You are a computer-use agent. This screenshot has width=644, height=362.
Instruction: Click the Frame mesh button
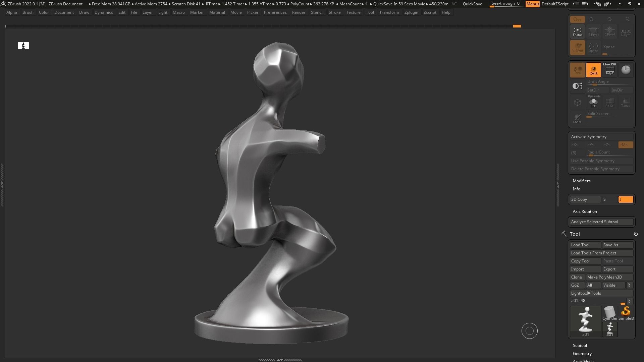click(577, 31)
